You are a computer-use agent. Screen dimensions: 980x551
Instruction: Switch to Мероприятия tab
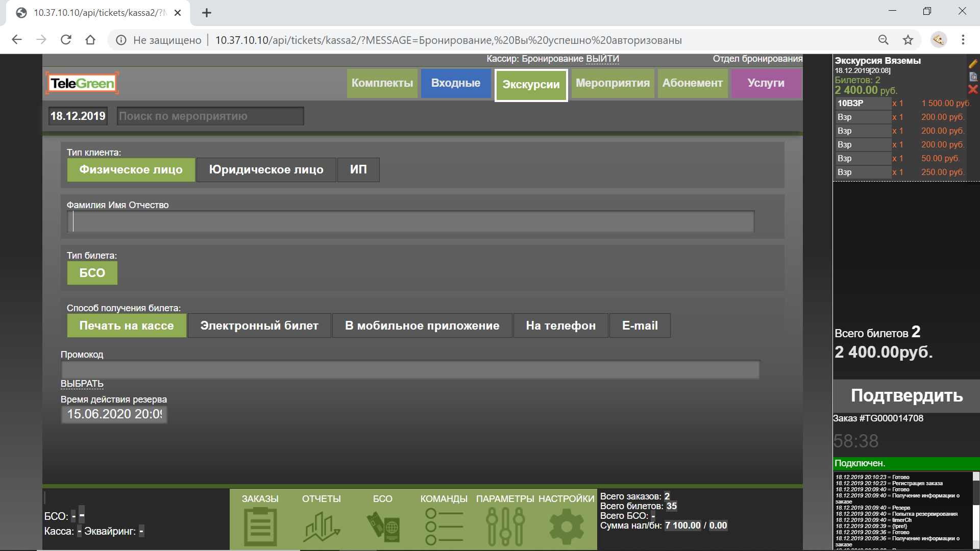612,83
